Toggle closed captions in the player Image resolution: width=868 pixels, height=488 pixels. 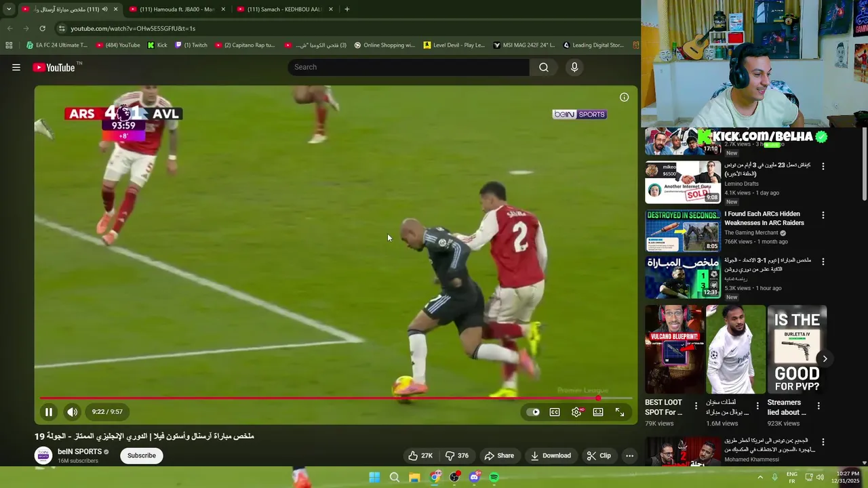pos(555,411)
